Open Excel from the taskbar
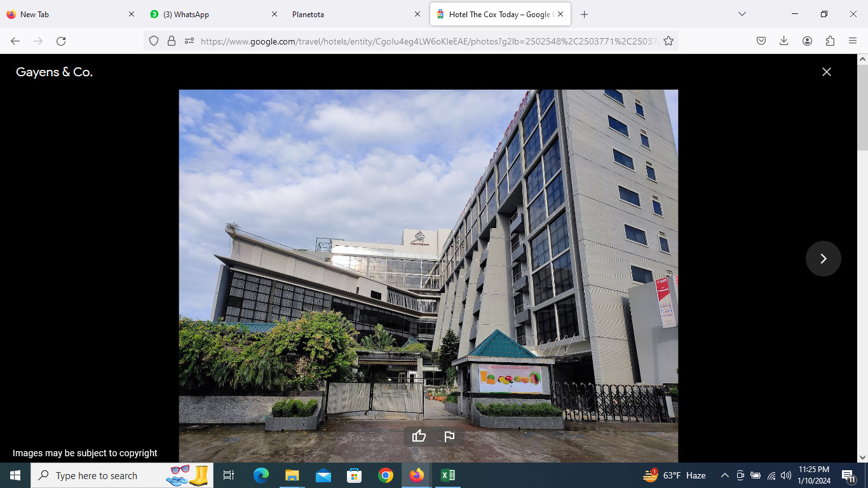 [x=447, y=475]
